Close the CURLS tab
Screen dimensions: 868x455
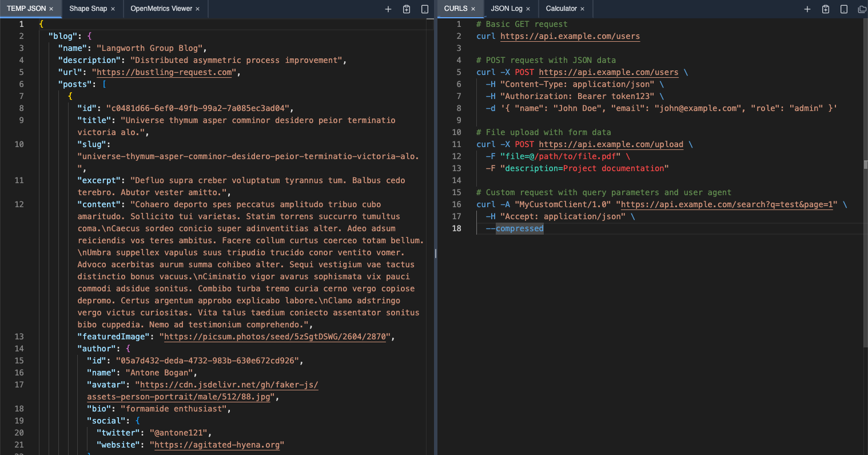coord(473,9)
